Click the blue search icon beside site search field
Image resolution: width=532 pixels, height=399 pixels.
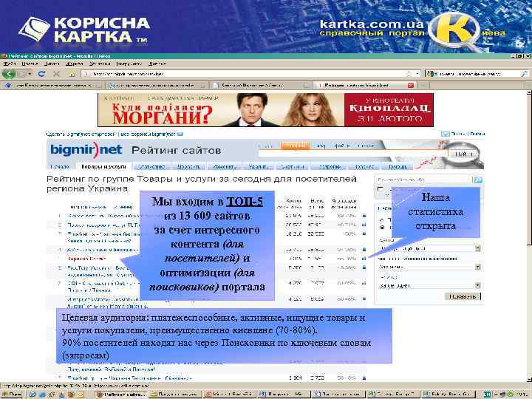click(x=478, y=180)
